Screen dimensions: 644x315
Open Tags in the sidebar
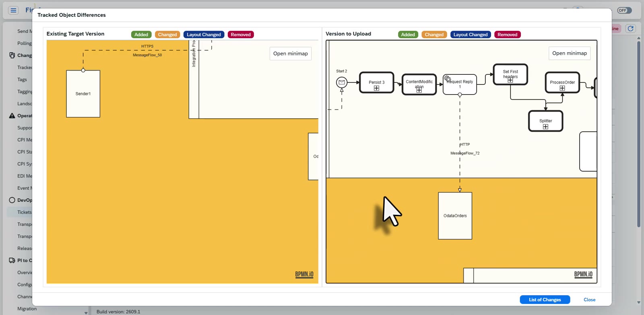tap(22, 79)
